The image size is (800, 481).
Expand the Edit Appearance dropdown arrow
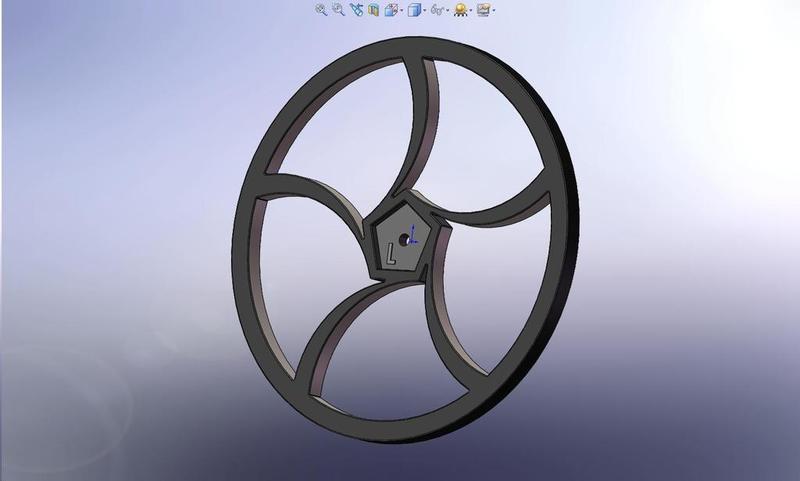click(x=471, y=10)
